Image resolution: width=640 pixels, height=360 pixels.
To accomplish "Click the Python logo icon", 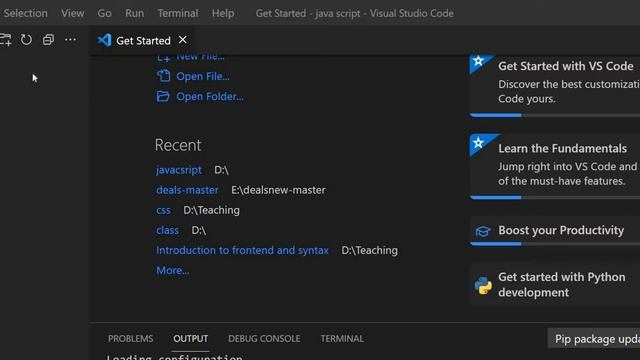I will [483, 285].
